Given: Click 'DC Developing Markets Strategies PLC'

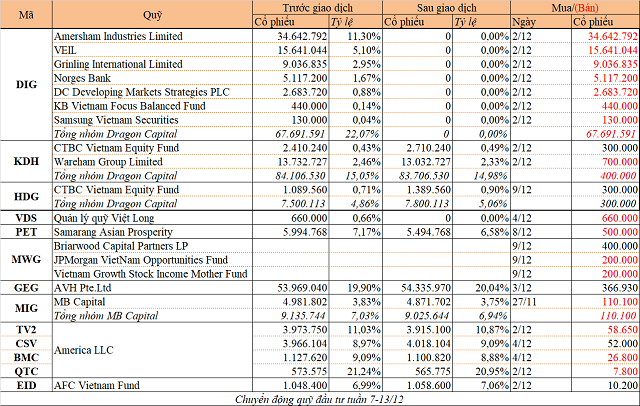Looking at the screenshot, I should [142, 92].
